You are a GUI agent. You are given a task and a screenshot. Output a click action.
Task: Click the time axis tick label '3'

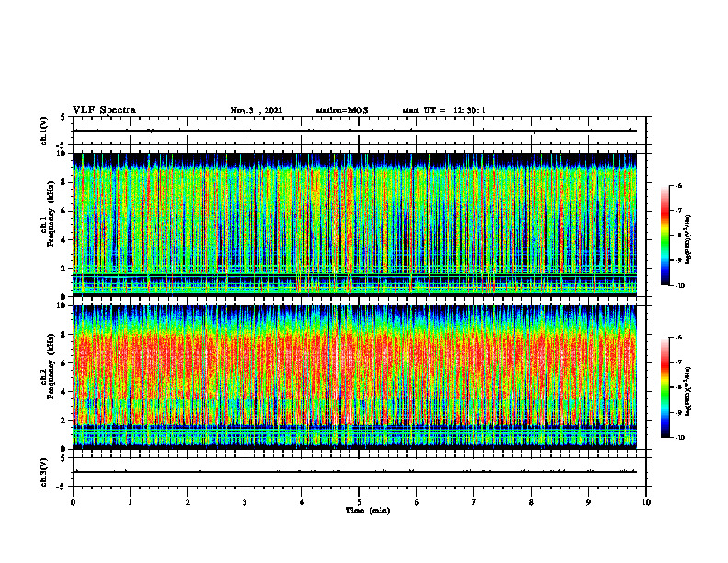pyautogui.click(x=245, y=502)
